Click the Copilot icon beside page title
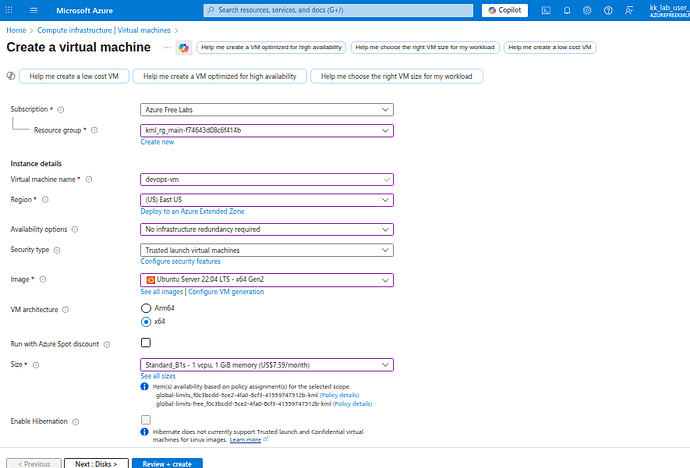This screenshot has width=690, height=468. point(183,48)
